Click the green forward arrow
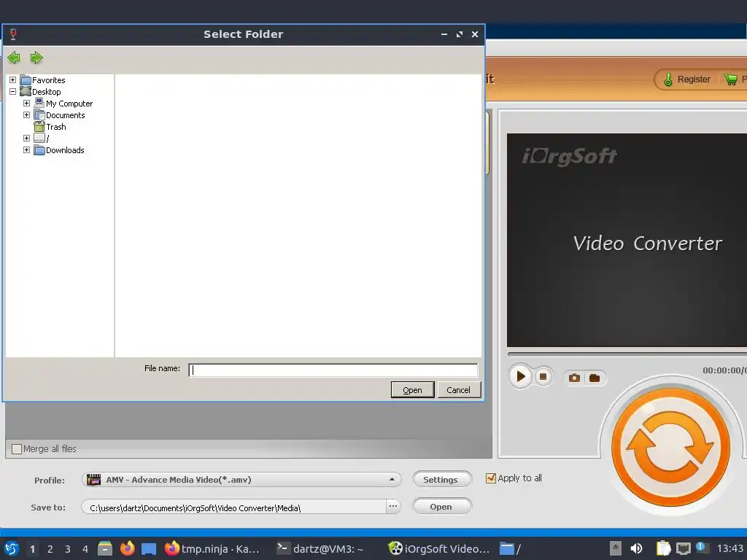Viewport: 747px width, 560px height. [36, 58]
